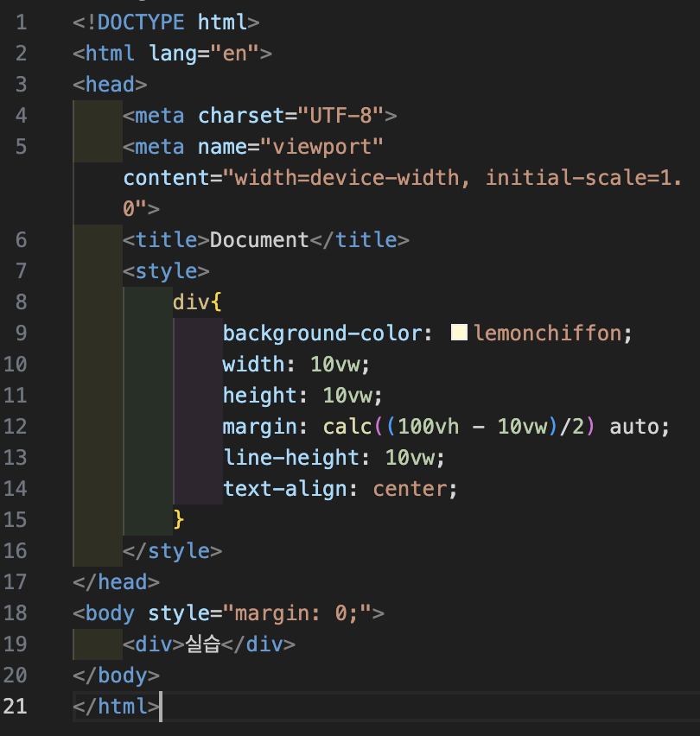This screenshot has height=736, width=700.
Task: Click the closing style tag
Action: click(172, 550)
